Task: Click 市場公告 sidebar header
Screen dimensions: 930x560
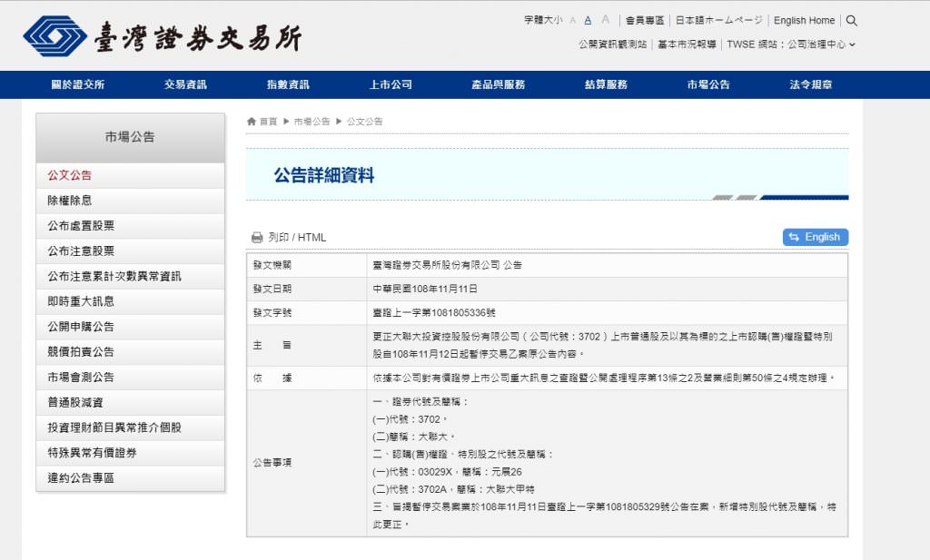Action: [131, 137]
